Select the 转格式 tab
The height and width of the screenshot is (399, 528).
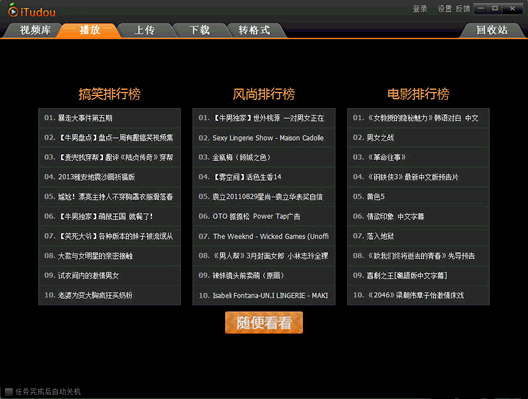pyautogui.click(x=255, y=30)
